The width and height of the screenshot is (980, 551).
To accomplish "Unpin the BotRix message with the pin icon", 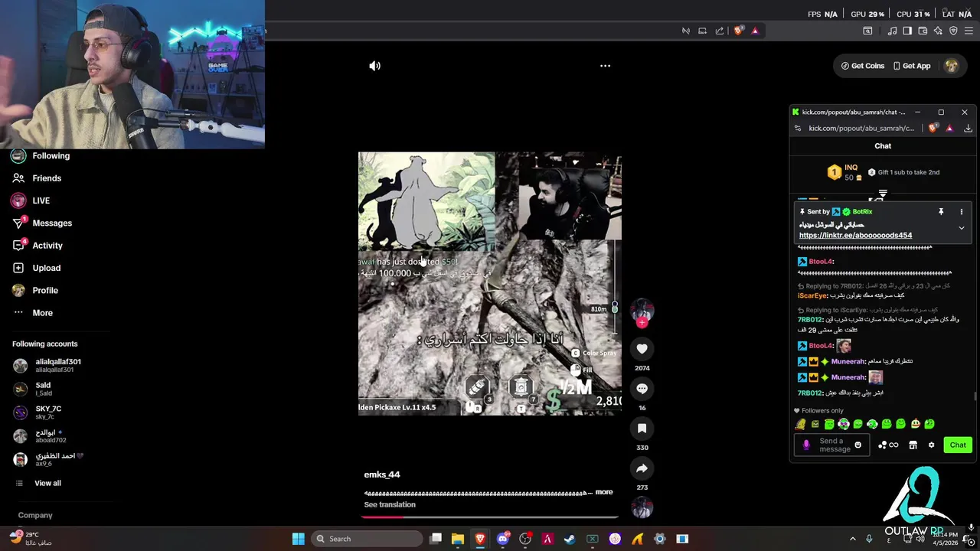I will (x=941, y=212).
